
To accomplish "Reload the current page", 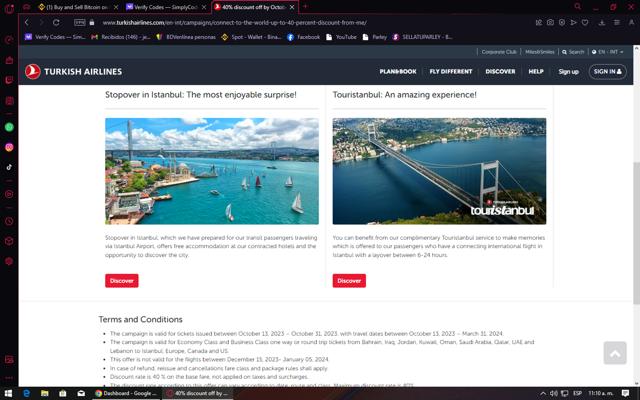I will pos(56,22).
